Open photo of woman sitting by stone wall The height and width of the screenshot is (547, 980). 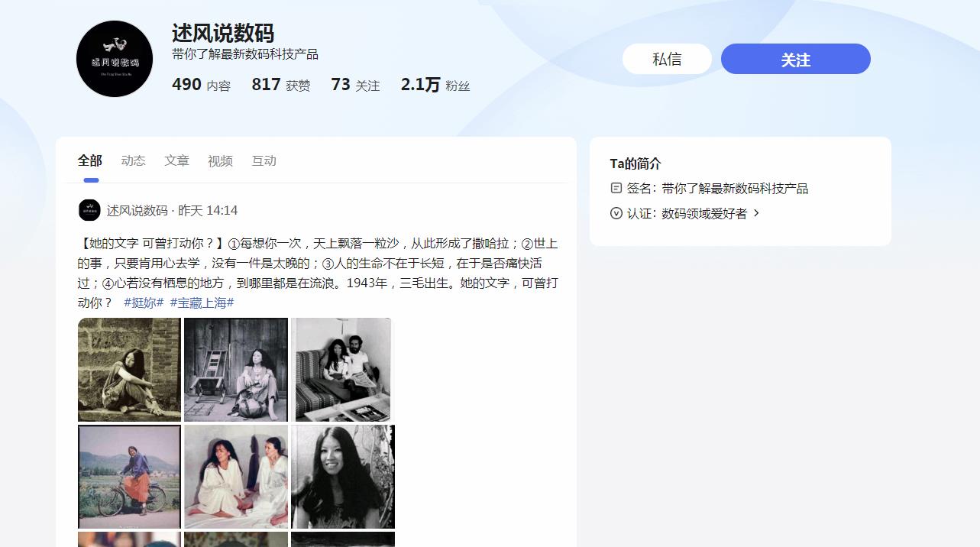(x=130, y=370)
